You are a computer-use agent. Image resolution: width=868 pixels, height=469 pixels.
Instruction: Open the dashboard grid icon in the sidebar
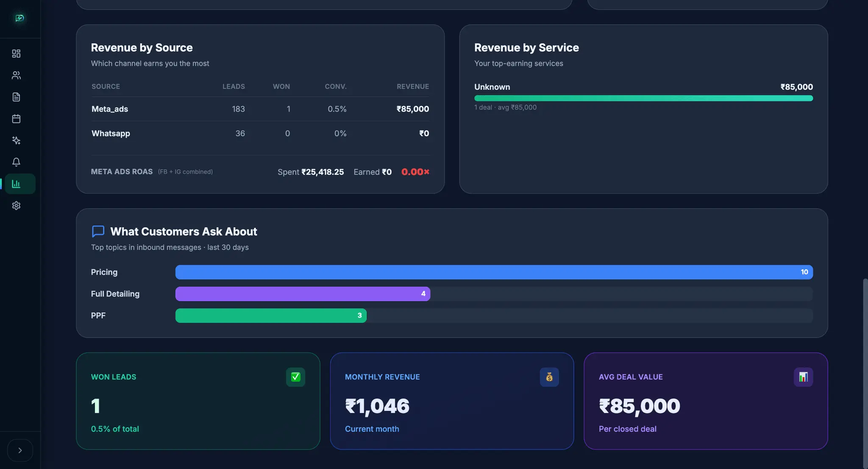[16, 53]
